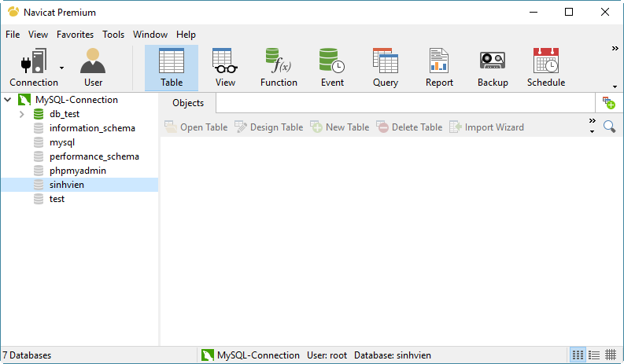
Task: Open the Tools menu
Action: (x=113, y=35)
